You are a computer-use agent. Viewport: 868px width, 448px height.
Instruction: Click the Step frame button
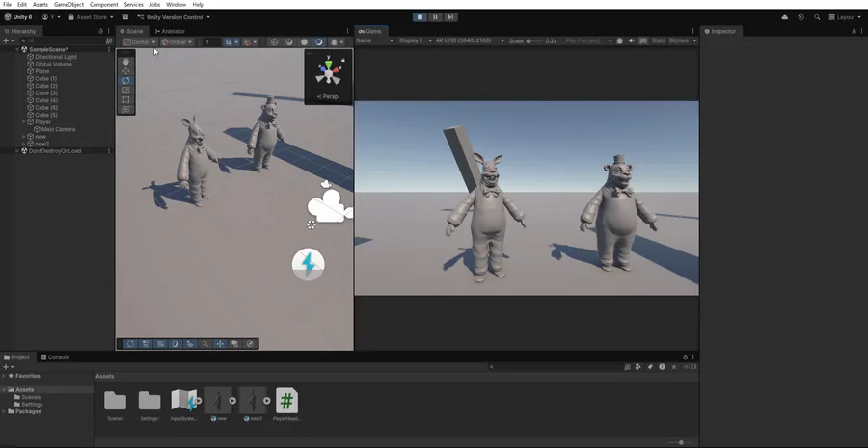click(450, 17)
